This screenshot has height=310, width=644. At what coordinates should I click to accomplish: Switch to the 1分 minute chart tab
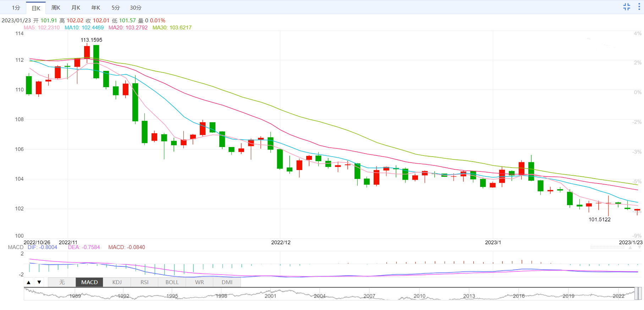tap(16, 7)
